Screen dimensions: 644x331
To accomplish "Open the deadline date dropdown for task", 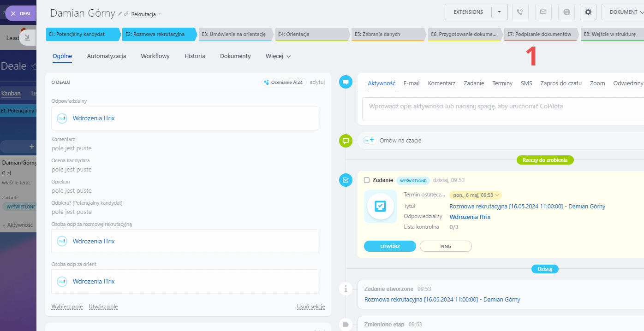I will (497, 195).
